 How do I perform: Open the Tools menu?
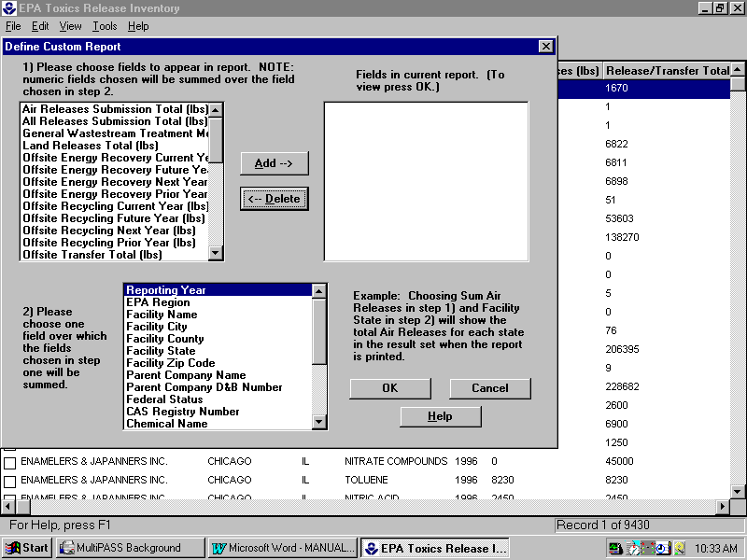105,26
